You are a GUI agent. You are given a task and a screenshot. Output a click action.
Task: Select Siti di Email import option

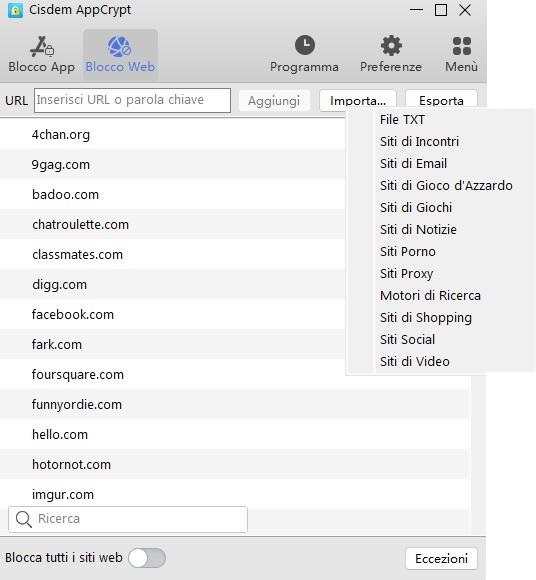click(413, 163)
